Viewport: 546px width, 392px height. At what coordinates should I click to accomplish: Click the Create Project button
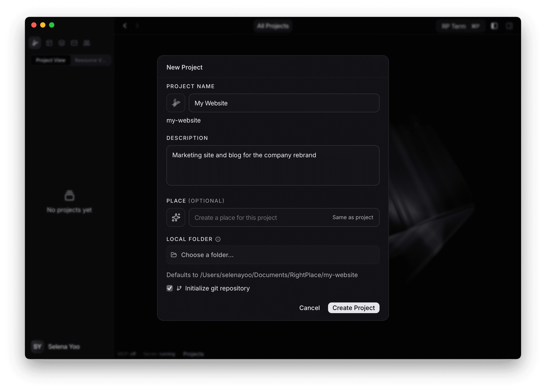click(x=353, y=308)
